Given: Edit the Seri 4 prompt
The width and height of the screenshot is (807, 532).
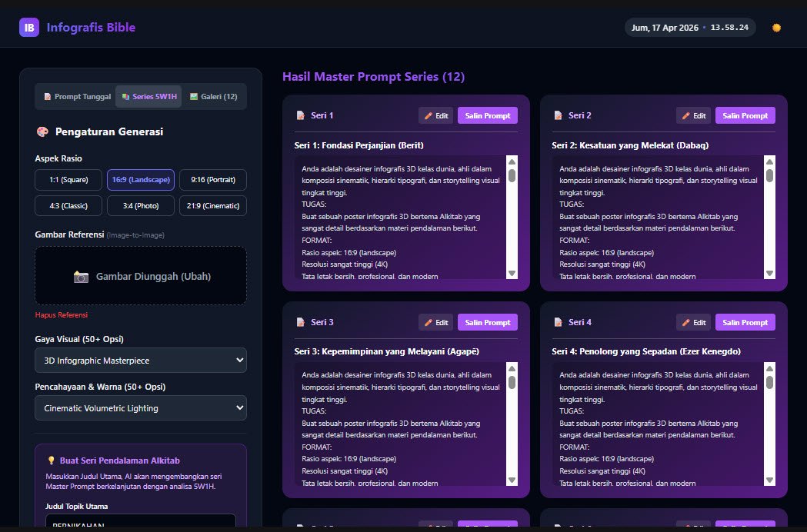Looking at the screenshot, I should pos(693,323).
